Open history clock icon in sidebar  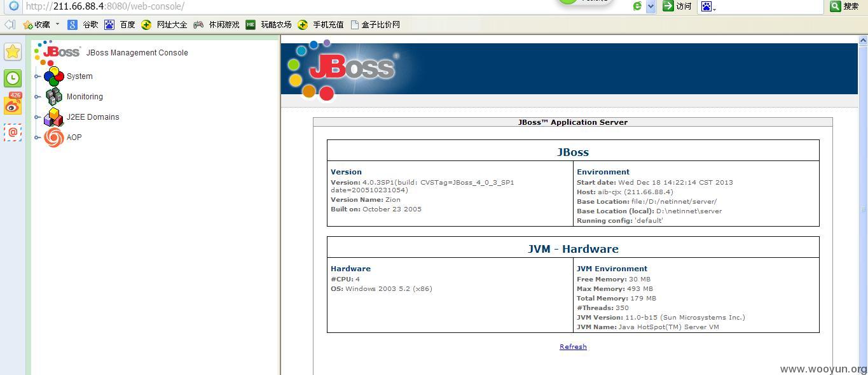click(13, 78)
